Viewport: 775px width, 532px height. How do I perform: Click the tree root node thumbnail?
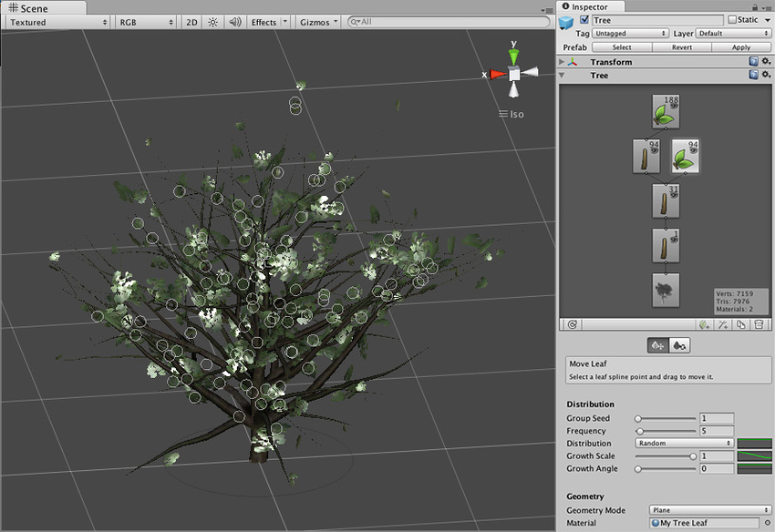point(665,291)
